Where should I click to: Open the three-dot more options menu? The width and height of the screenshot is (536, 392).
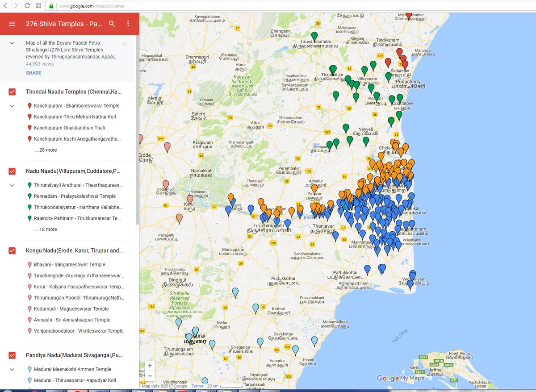pyautogui.click(x=128, y=24)
